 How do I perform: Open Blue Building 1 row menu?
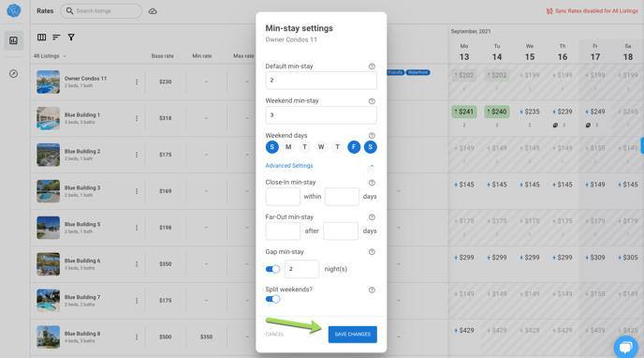pyautogui.click(x=137, y=118)
